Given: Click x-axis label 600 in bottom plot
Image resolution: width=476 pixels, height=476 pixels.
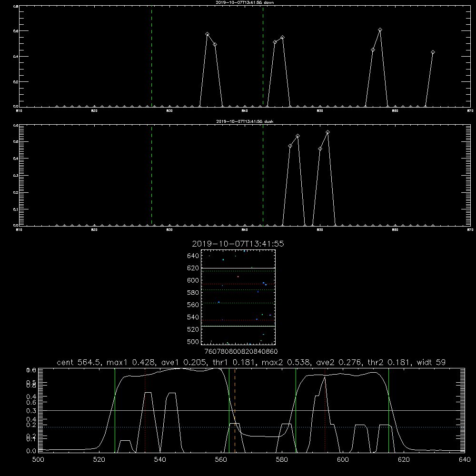Looking at the screenshot, I should pyautogui.click(x=343, y=460).
